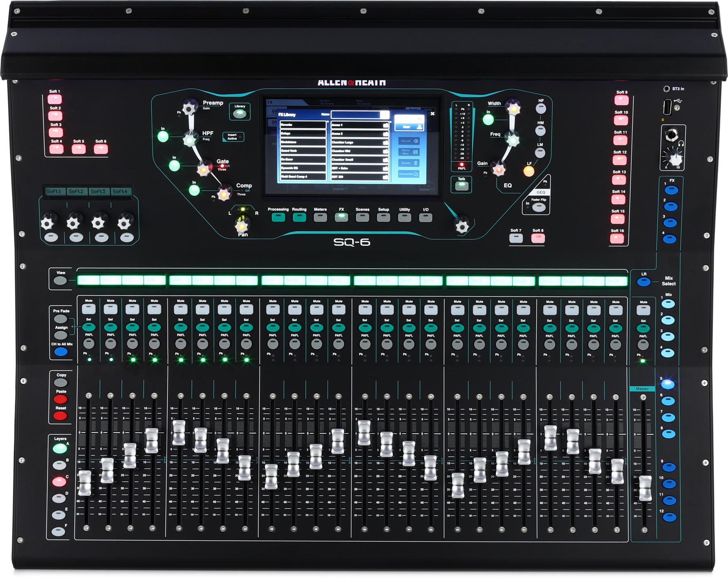Tap the Delete trash icon
The width and height of the screenshot is (728, 580).
[416, 163]
